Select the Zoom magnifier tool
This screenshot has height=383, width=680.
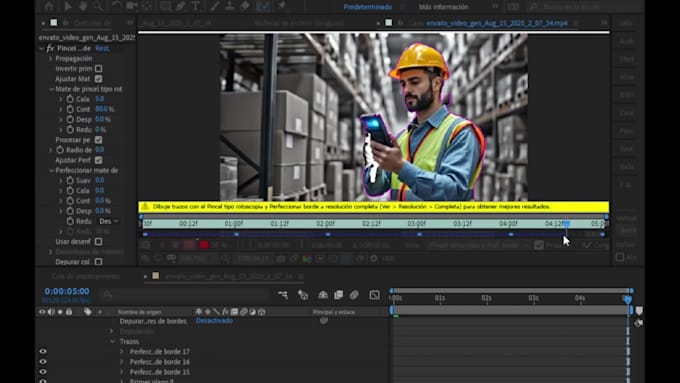(x=98, y=6)
